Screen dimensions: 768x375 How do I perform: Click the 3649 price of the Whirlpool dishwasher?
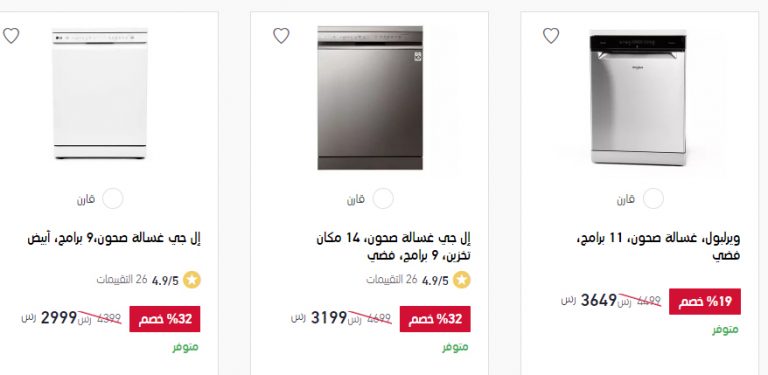click(x=599, y=300)
